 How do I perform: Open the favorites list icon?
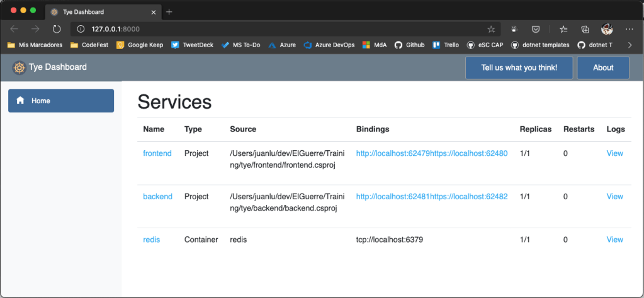(x=563, y=29)
